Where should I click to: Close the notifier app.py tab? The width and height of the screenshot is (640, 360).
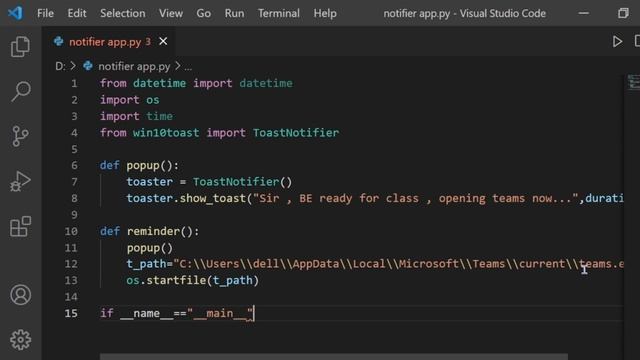tap(163, 41)
